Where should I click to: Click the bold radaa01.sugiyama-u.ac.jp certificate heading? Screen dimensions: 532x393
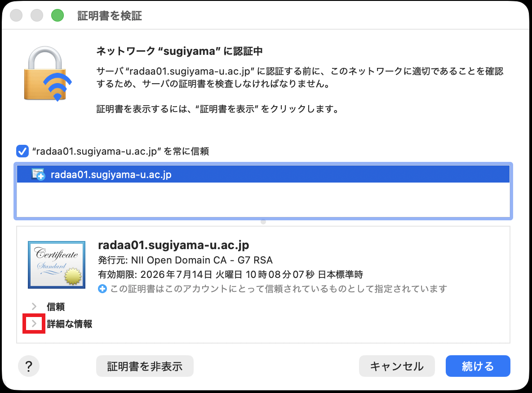[x=173, y=245]
